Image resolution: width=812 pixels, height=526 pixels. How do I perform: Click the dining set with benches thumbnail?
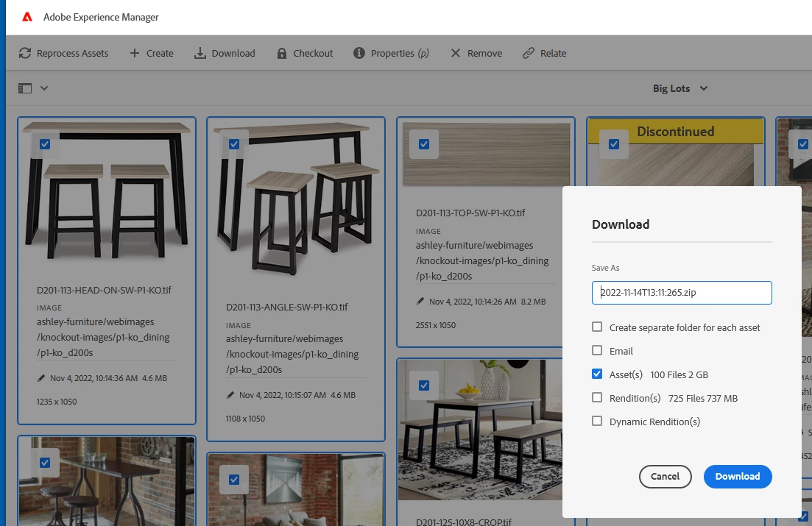(x=481, y=430)
